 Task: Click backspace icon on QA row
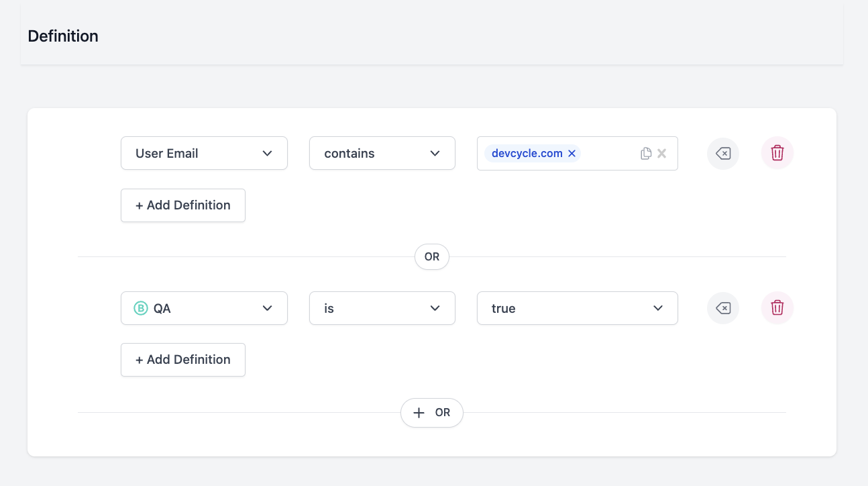(x=723, y=308)
